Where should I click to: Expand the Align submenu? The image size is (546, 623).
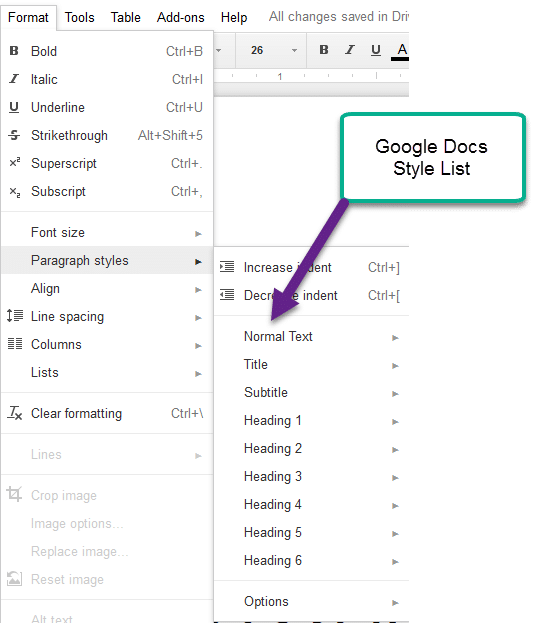[x=106, y=288]
